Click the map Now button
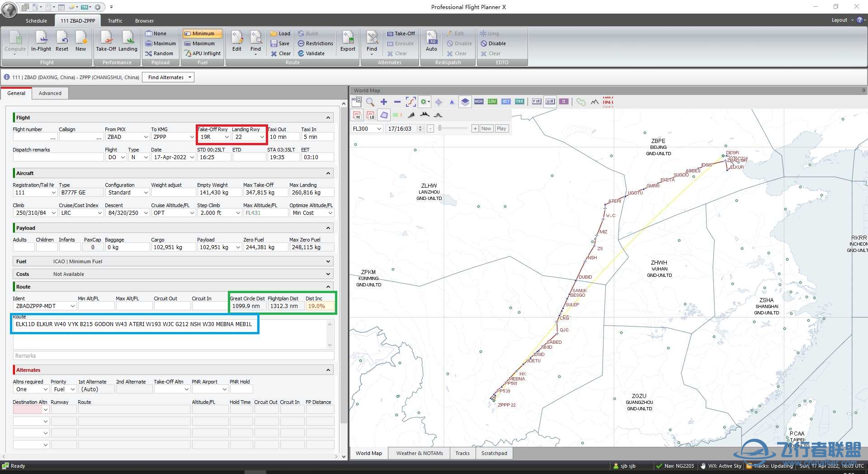Screen dimensions: 868x474 [486, 128]
